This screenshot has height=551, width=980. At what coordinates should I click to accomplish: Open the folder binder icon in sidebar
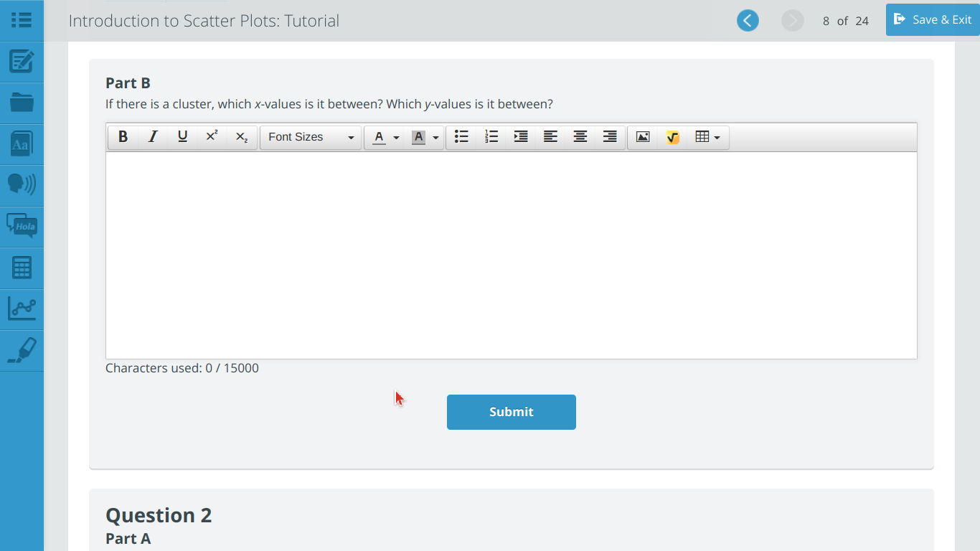(22, 103)
